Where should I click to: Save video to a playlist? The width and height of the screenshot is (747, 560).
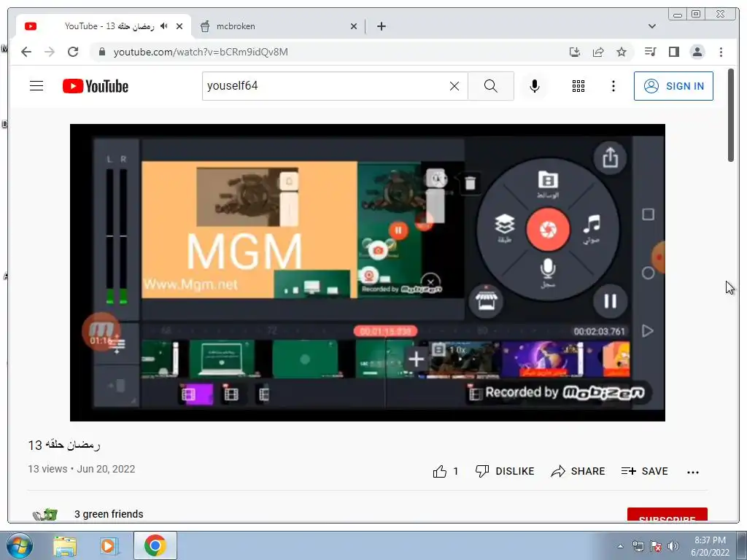(x=645, y=472)
